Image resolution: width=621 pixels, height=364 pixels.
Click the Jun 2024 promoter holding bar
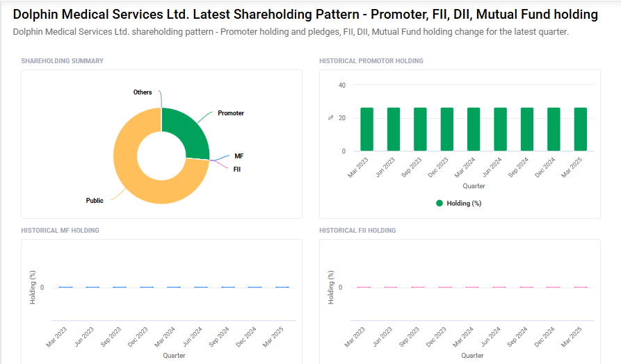click(500, 129)
